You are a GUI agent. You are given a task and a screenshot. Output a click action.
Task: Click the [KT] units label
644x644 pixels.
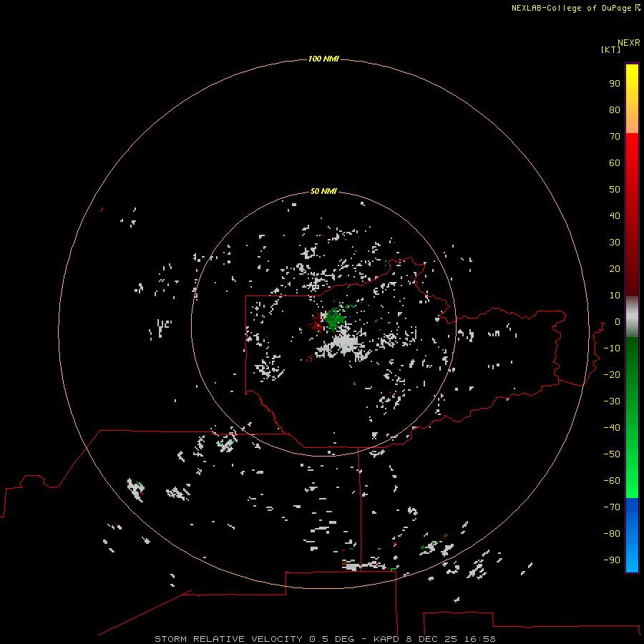pyautogui.click(x=611, y=49)
